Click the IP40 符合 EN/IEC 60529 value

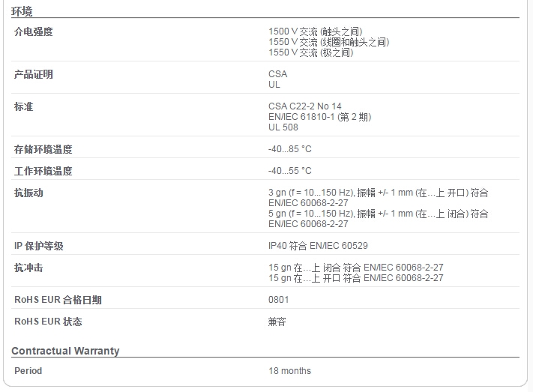[318, 246]
